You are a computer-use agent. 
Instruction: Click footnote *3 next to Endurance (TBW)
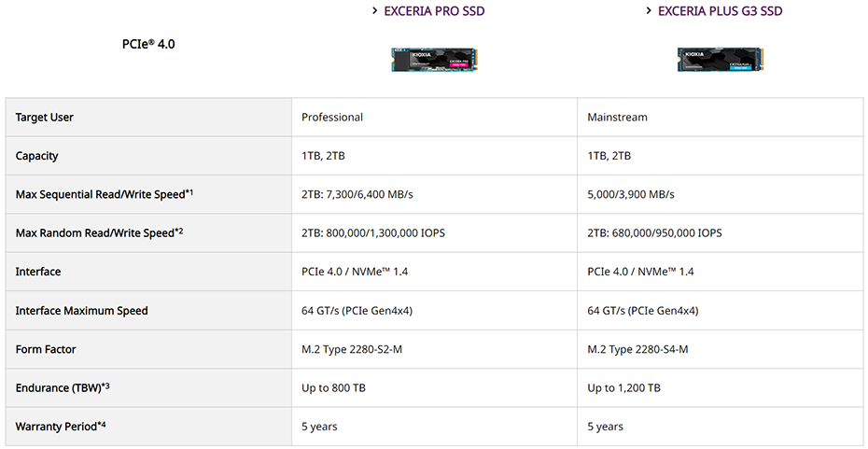(105, 385)
